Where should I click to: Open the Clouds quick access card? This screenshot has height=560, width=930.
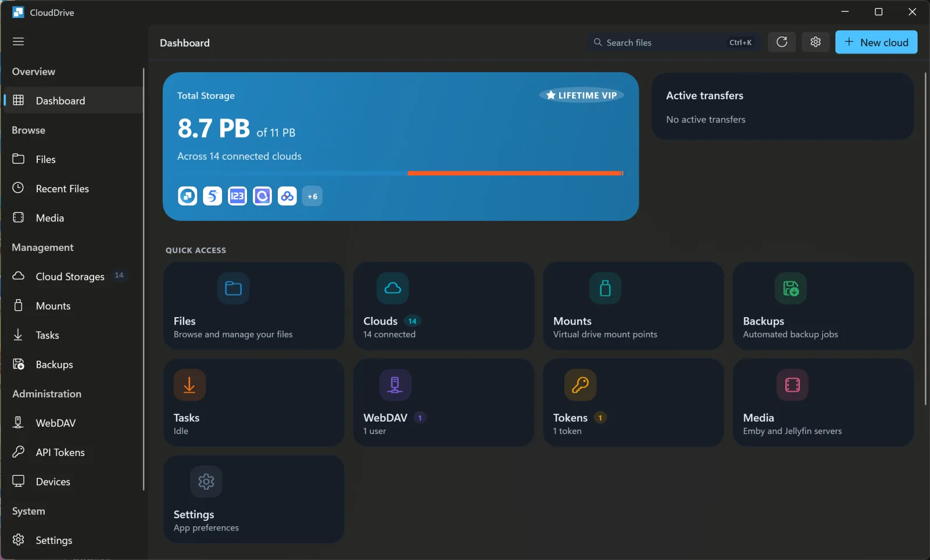coord(443,306)
